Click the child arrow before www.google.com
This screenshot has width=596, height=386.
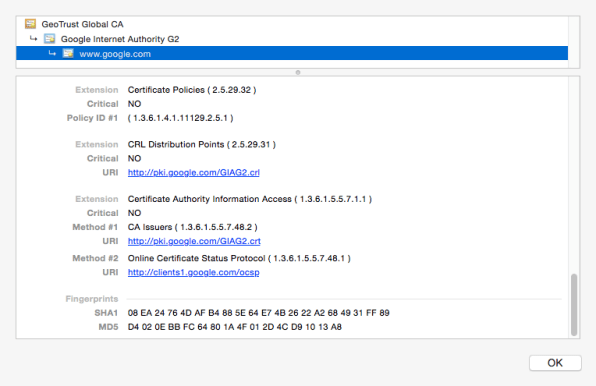[x=52, y=53]
